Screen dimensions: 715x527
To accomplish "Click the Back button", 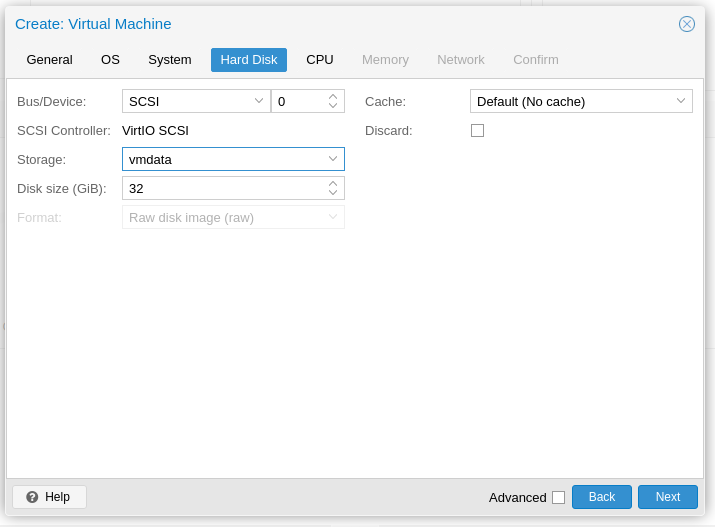I will [x=602, y=497].
